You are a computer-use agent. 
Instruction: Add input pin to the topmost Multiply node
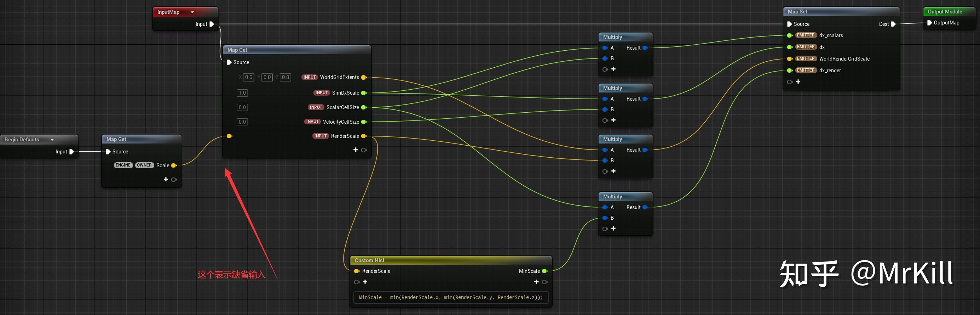coord(613,69)
